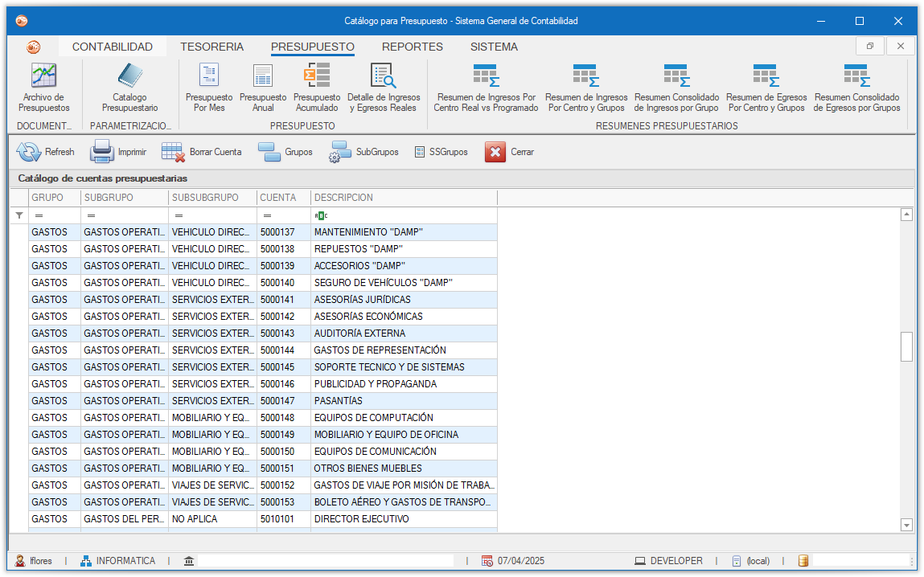Open Archivo de Presupuestos
The height and width of the screenshot is (577, 924).
tap(43, 87)
